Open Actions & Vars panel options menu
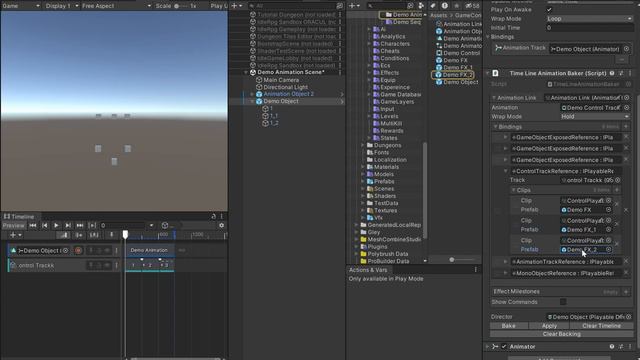 point(476,270)
